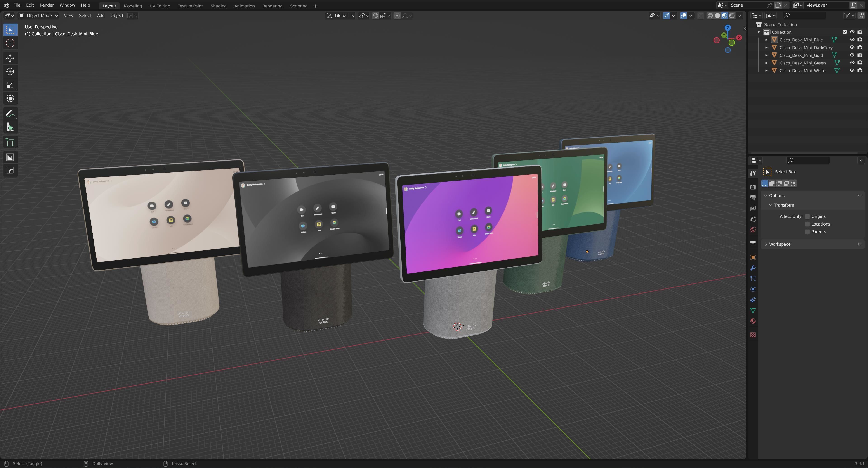Image resolution: width=868 pixels, height=468 pixels.
Task: Expand Cisco_Desk_Mini_Blue in outliner
Action: (x=766, y=40)
